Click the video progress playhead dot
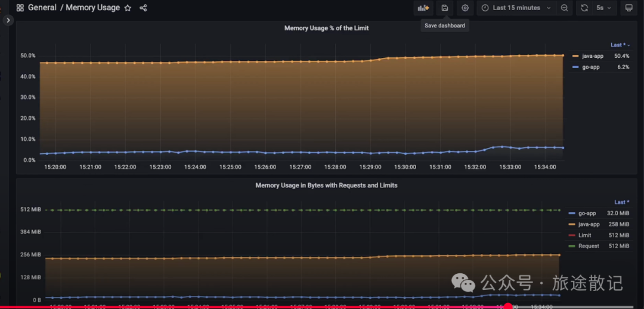 tap(508, 307)
